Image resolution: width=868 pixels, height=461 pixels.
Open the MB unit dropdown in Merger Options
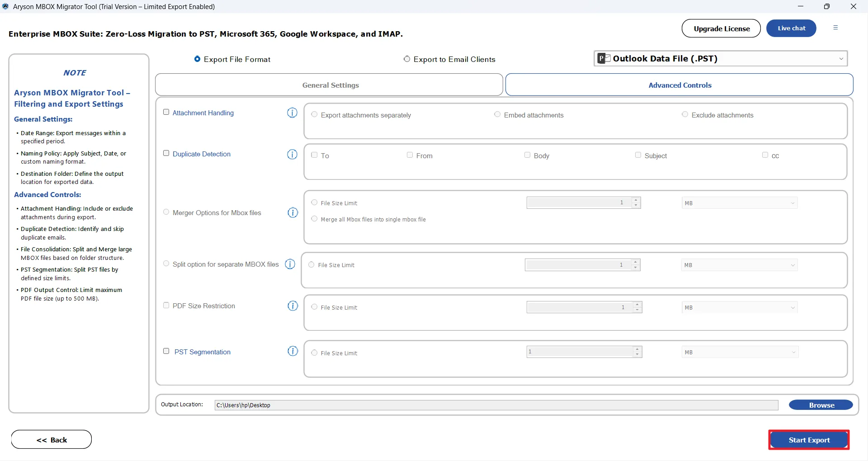(x=740, y=203)
